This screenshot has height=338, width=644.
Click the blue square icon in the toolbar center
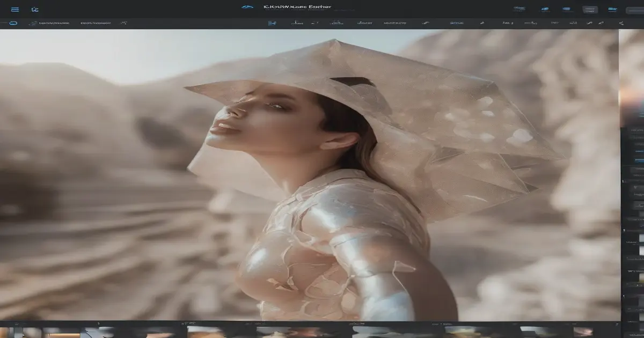tap(272, 23)
